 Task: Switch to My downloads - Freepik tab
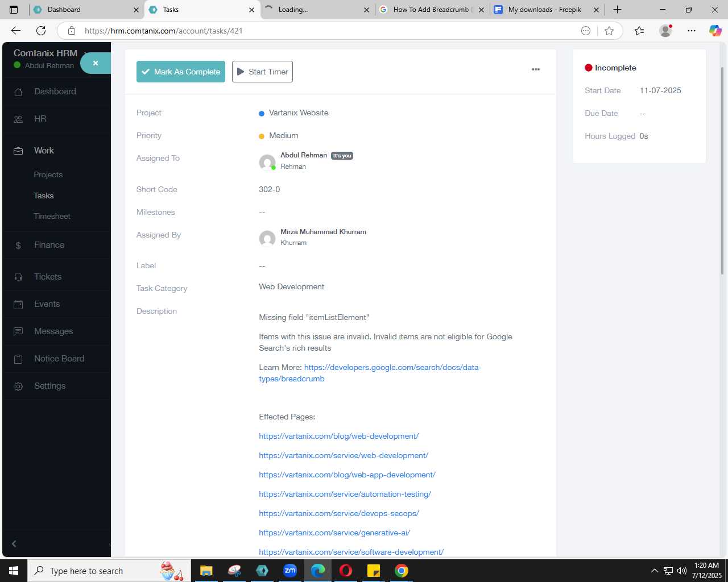tap(547, 10)
